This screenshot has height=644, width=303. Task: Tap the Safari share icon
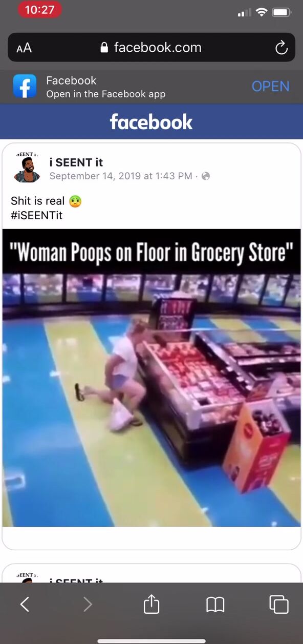151,605
